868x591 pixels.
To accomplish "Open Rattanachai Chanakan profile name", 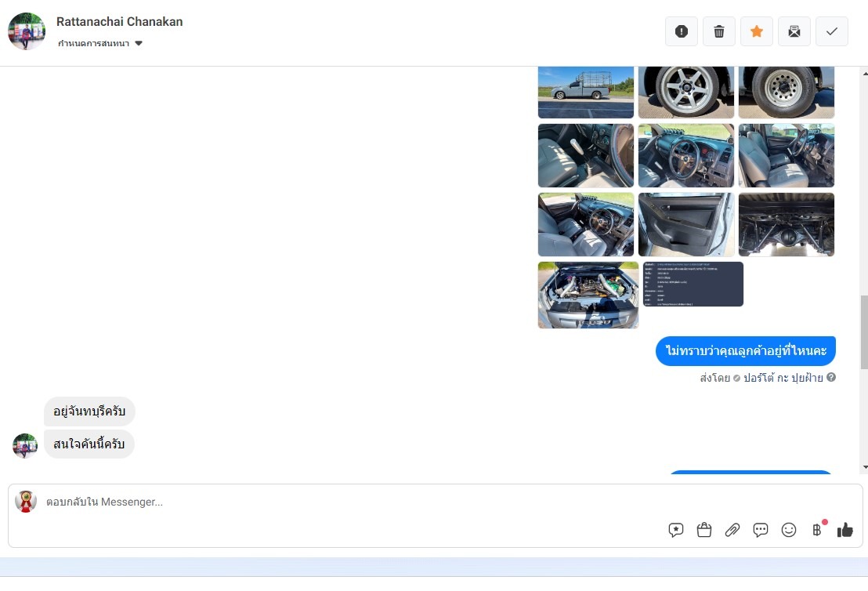I will click(120, 22).
